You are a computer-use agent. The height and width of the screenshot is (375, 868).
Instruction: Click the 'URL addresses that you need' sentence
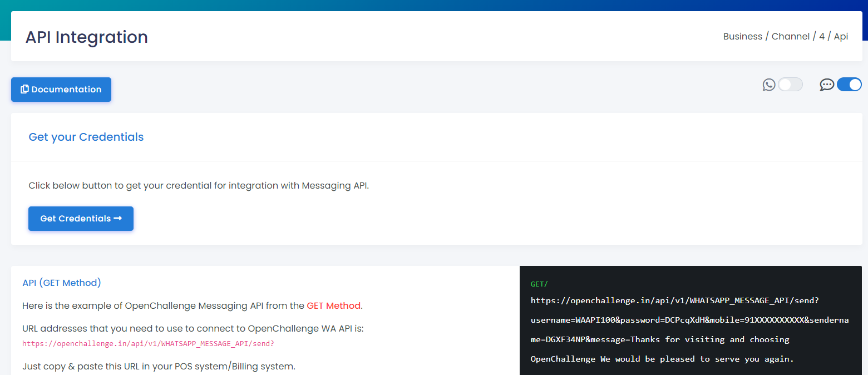click(193, 328)
